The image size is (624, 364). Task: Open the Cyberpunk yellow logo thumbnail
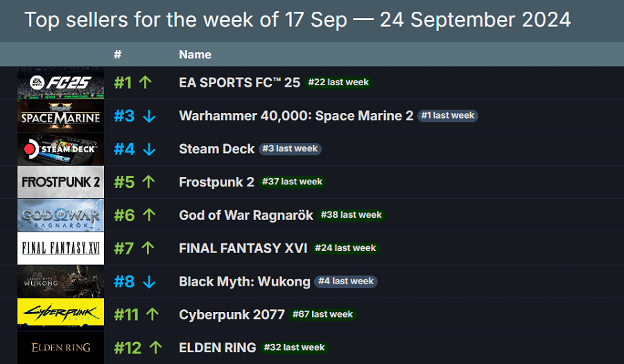coord(60,313)
